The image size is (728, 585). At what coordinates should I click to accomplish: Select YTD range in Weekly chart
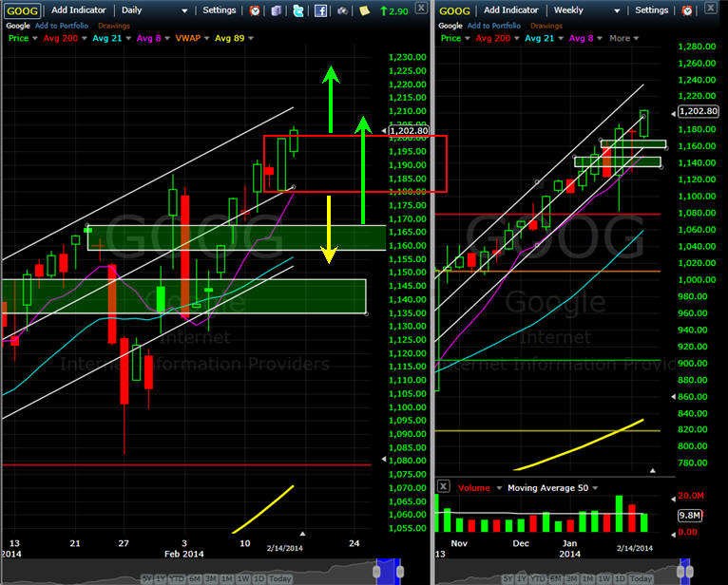(538, 578)
